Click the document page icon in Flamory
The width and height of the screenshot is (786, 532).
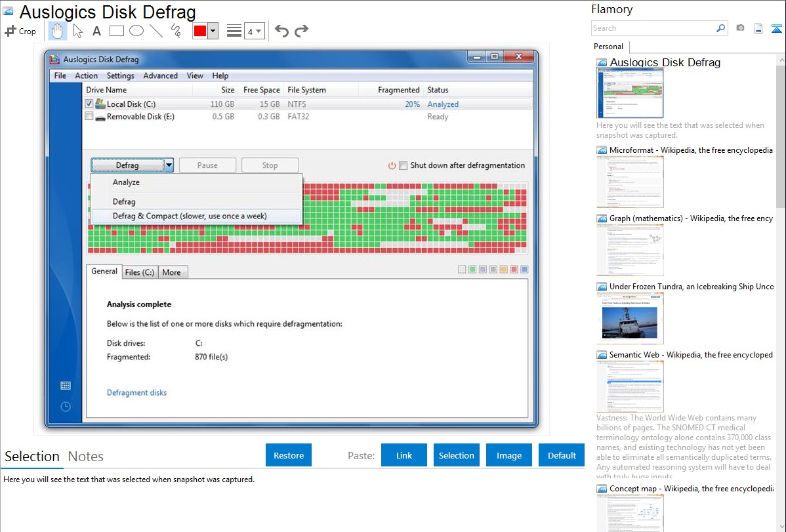758,28
